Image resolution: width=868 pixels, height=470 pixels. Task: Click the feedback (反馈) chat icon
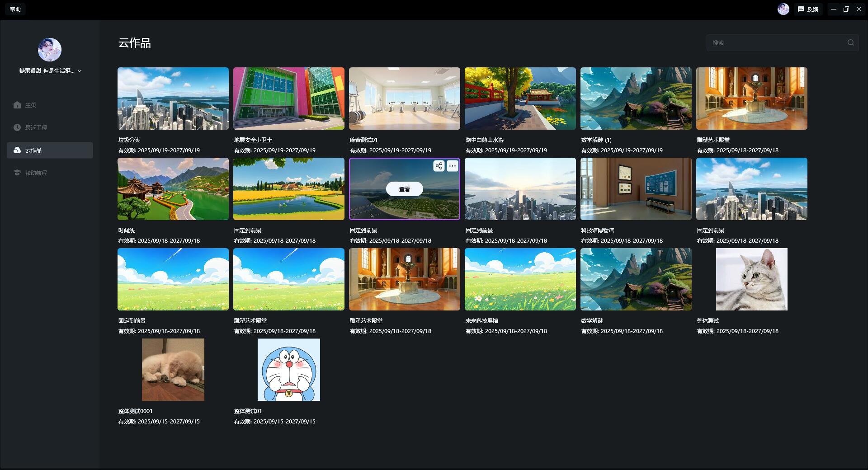point(801,9)
